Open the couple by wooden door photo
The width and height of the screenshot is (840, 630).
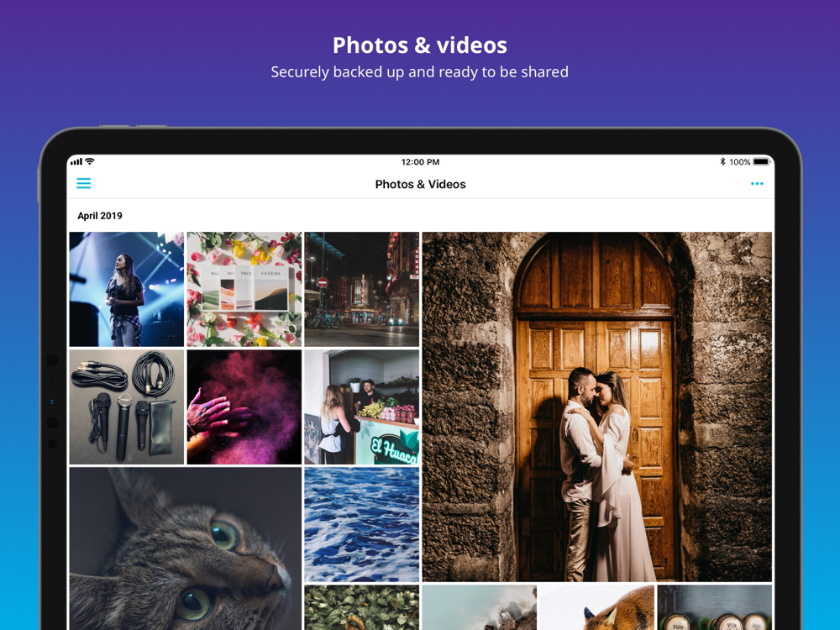tap(596, 407)
